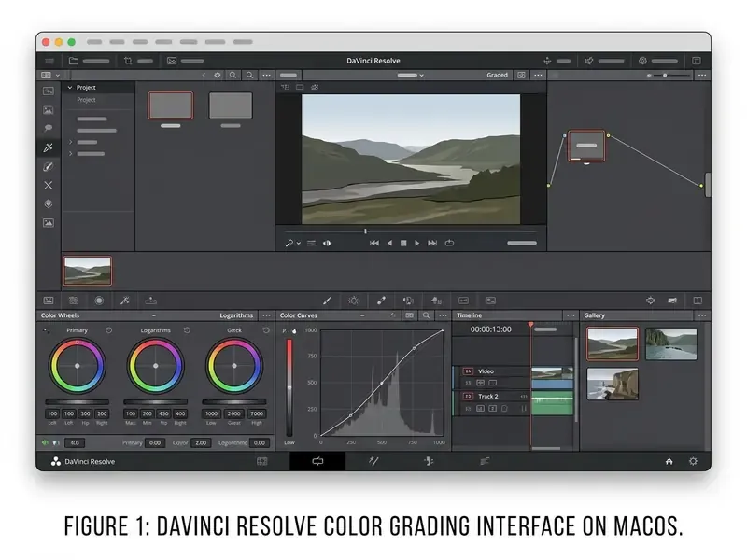Toggle the Ex badge on the Video track
The width and height of the screenshot is (747, 560).
pos(468,371)
